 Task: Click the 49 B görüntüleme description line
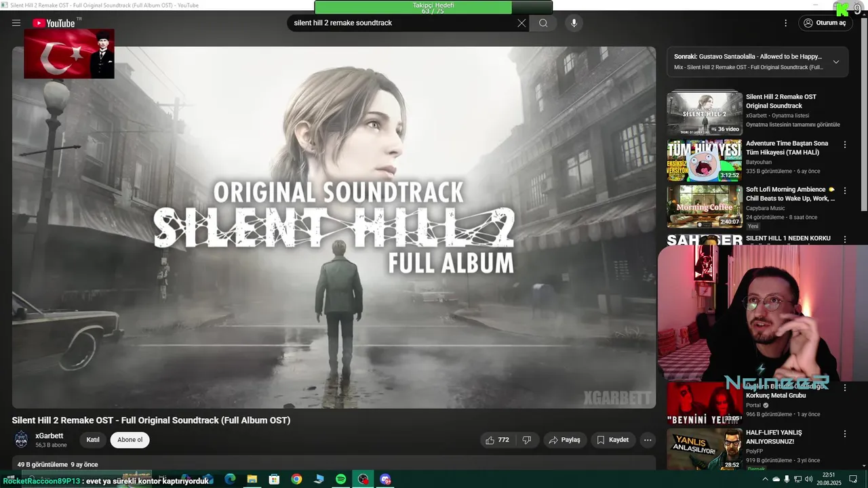pos(58,465)
